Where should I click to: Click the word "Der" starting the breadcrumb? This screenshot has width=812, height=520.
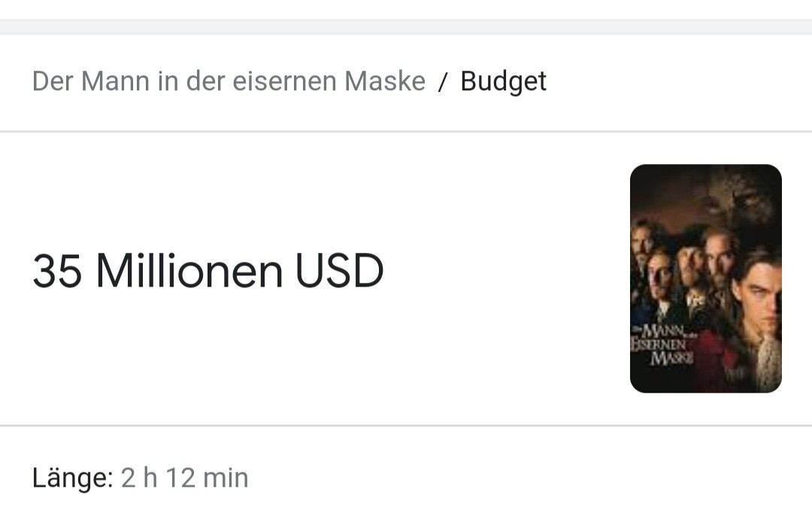point(53,81)
